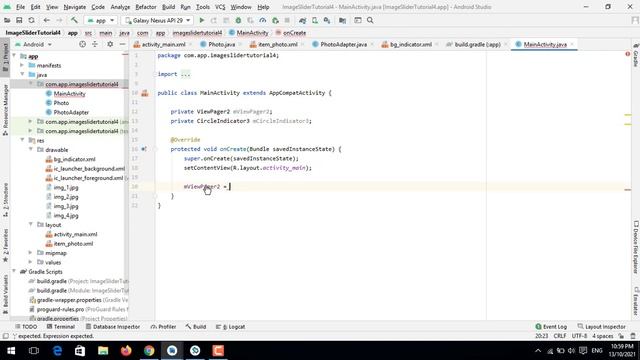640x360 pixels.
Task: Open the Refactor menu
Action: [x=146, y=7]
